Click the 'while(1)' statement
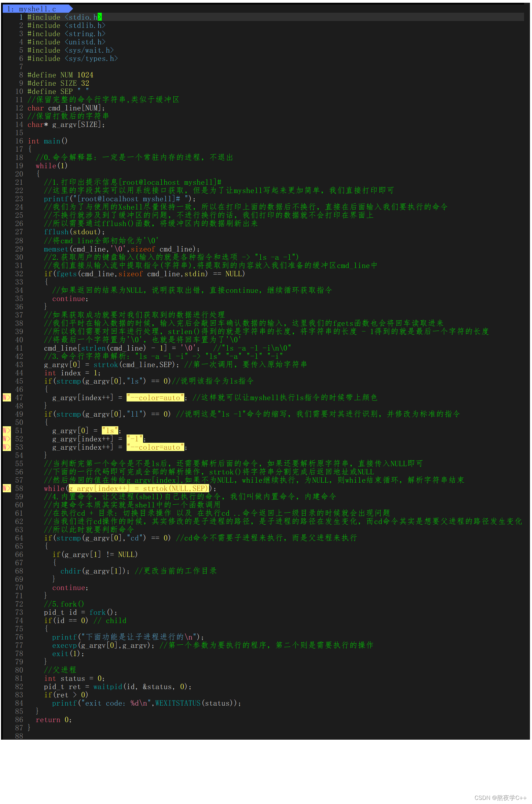532x804 pixels. point(52,166)
